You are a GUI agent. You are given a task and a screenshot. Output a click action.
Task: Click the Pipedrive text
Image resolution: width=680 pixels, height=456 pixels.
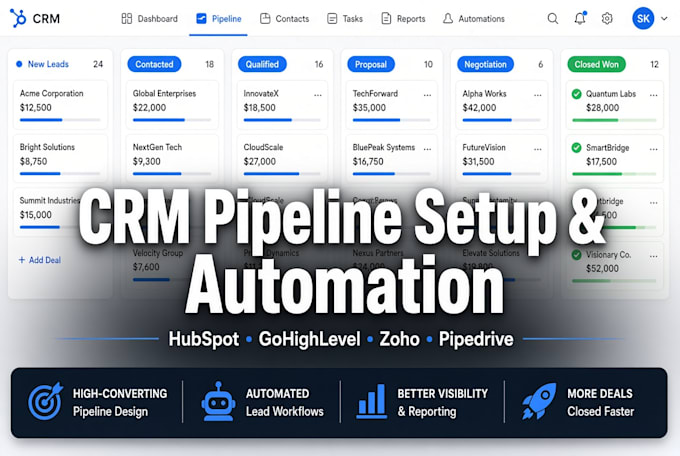[476, 339]
